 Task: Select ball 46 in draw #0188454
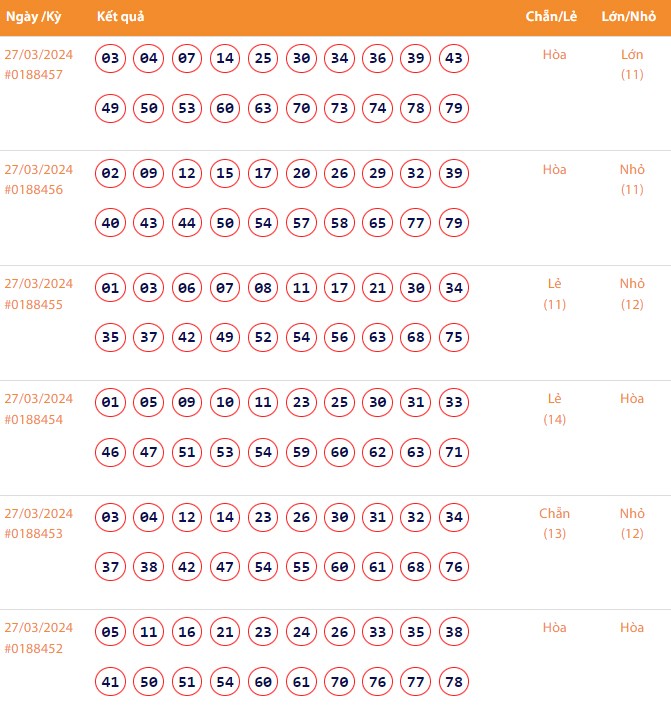pyautogui.click(x=111, y=452)
